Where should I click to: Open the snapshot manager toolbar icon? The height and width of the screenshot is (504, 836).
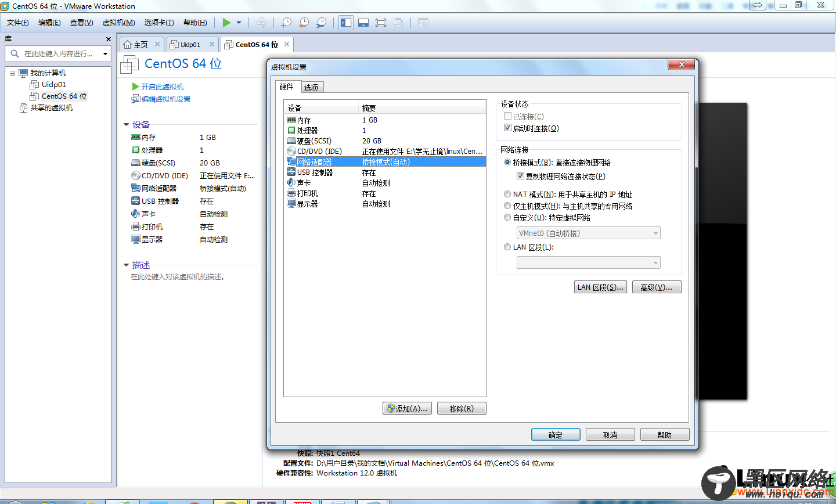[321, 23]
